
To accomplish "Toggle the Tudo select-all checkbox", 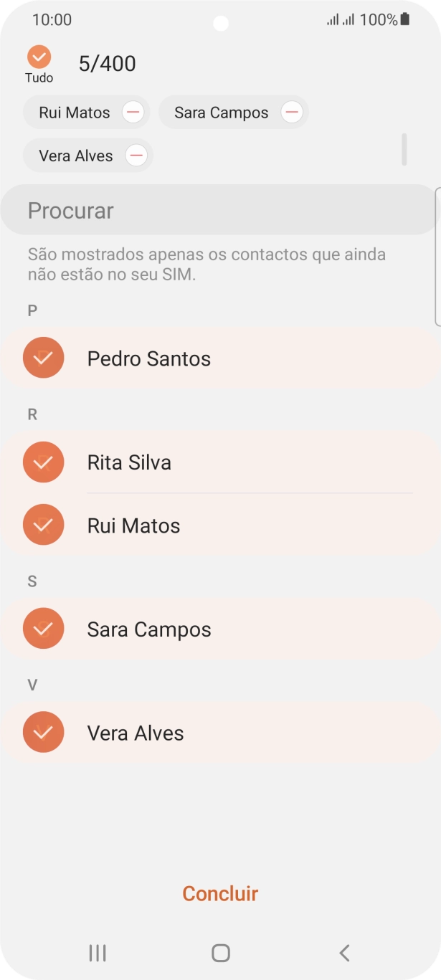I will tap(39, 57).
